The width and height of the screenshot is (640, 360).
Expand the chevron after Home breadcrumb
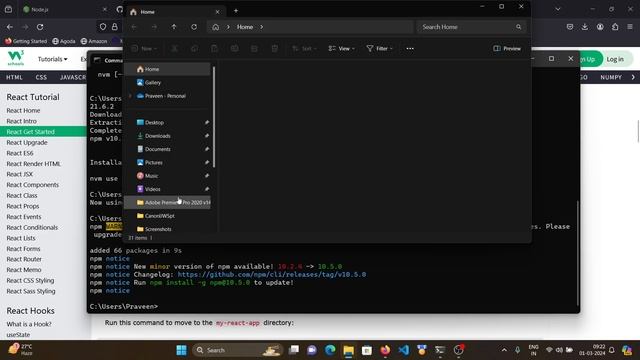point(262,27)
